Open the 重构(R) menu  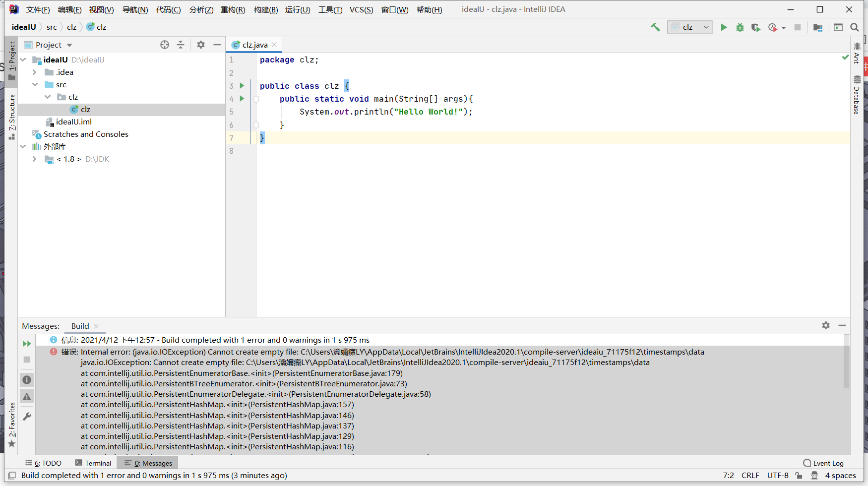point(233,9)
